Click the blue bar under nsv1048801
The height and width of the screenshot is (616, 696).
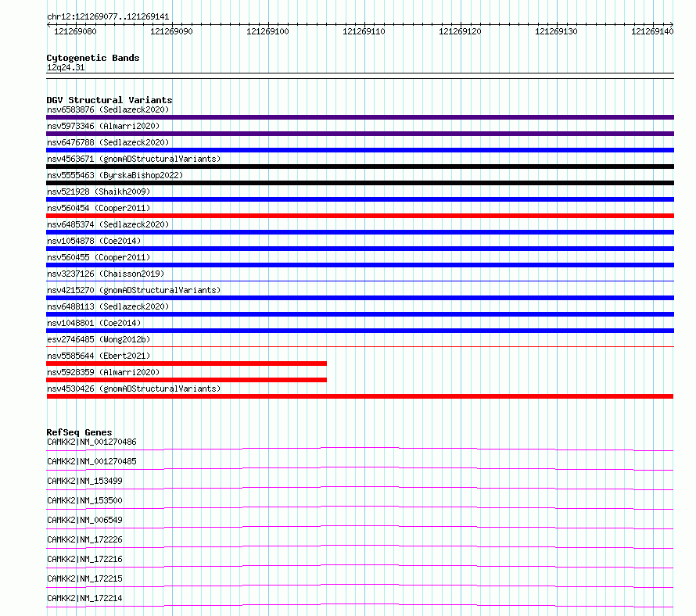pos(360,331)
